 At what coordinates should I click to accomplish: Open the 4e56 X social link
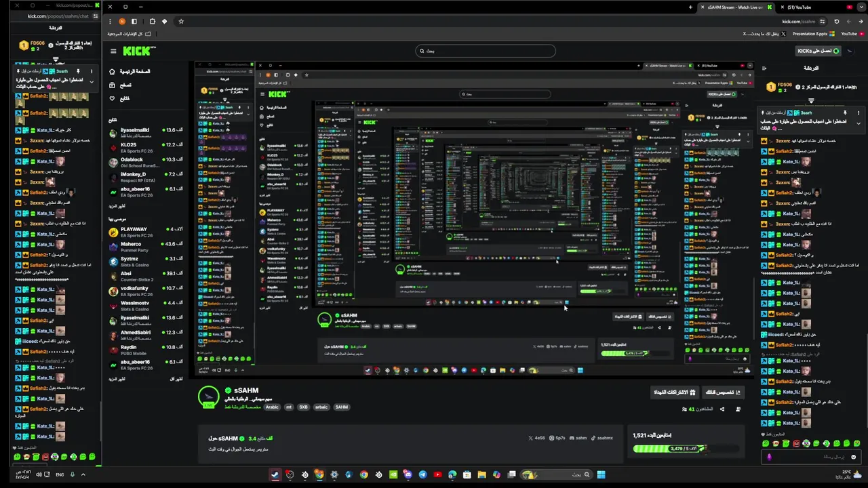coord(536,438)
